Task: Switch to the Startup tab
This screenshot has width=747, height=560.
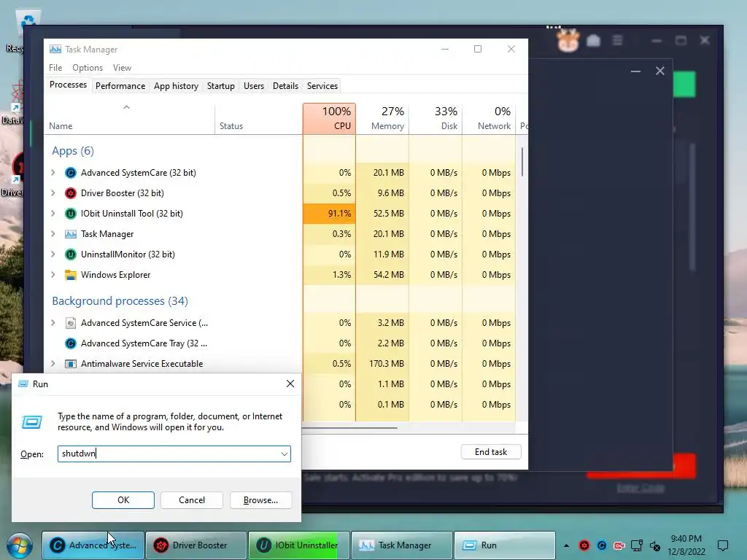Action: click(x=220, y=86)
